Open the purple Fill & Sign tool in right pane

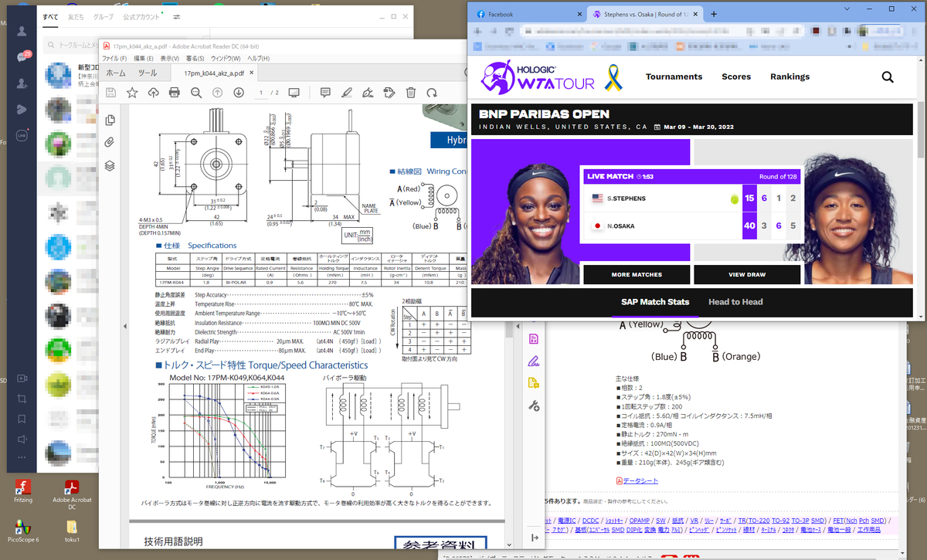point(533,361)
